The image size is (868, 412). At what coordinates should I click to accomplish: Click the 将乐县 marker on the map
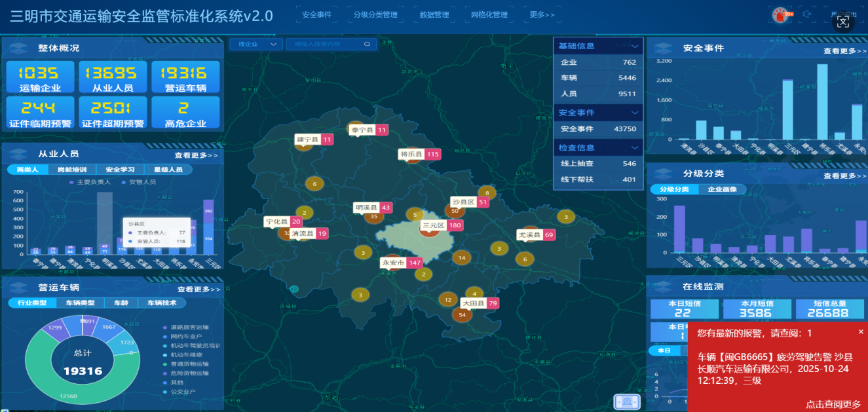pyautogui.click(x=411, y=155)
